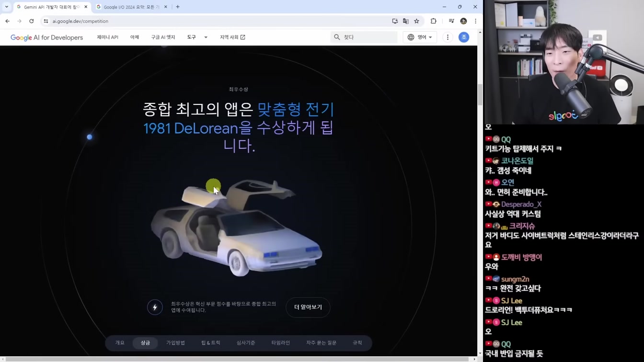This screenshot has width=644, height=362.
Task: Click the browser back arrow
Action: tap(7, 21)
